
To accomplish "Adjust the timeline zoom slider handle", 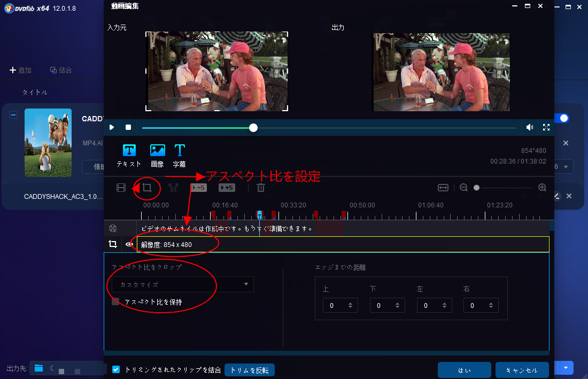I will click(477, 188).
